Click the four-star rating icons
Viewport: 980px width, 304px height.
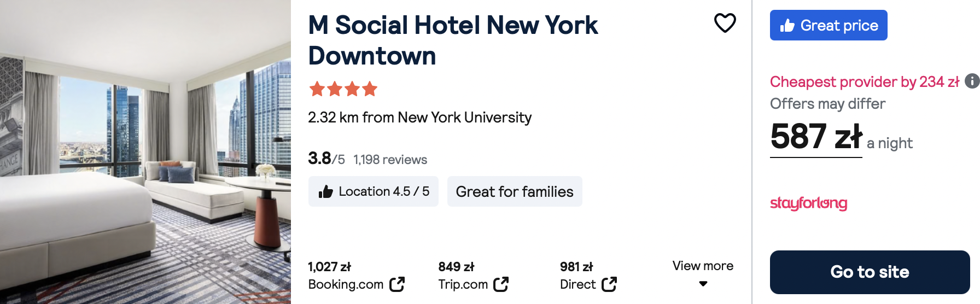point(343,89)
